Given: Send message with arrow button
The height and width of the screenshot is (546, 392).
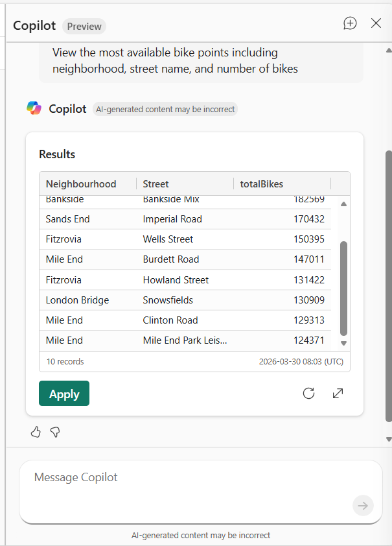Looking at the screenshot, I should coord(363,506).
